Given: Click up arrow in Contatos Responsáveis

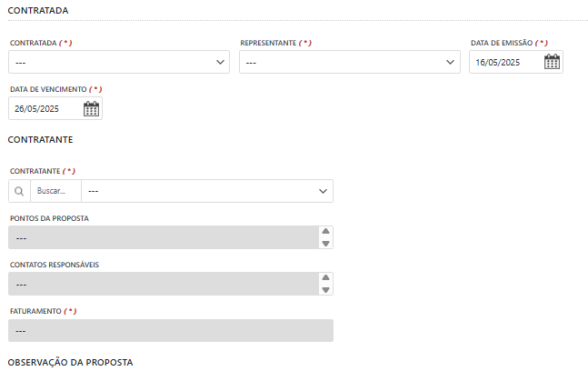Looking at the screenshot, I should tap(325, 277).
